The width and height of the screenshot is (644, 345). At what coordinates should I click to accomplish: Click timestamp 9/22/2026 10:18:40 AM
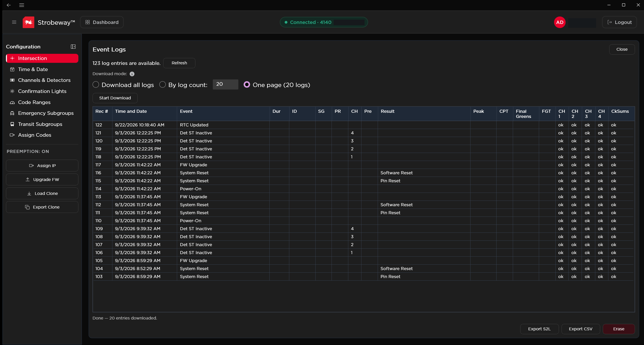(x=139, y=125)
